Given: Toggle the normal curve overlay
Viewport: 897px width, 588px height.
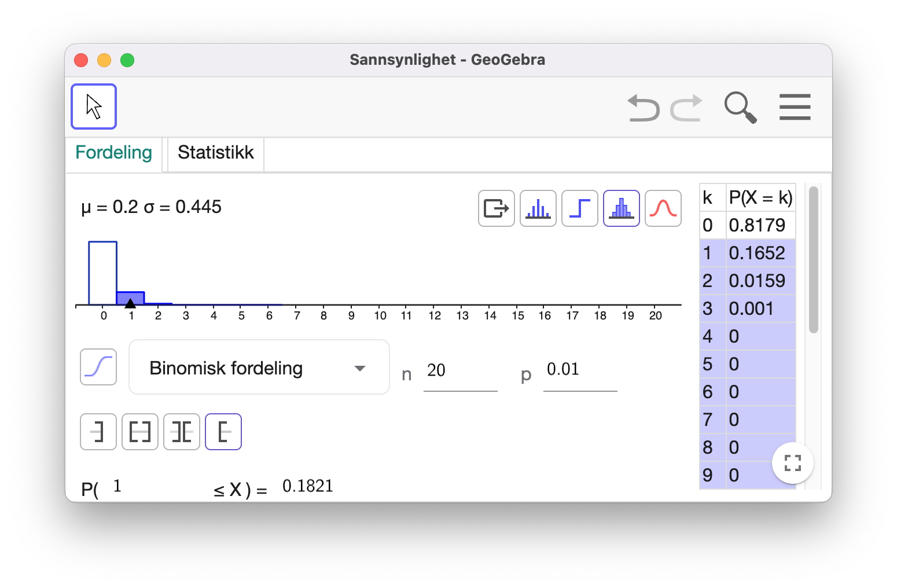Looking at the screenshot, I should pyautogui.click(x=663, y=208).
